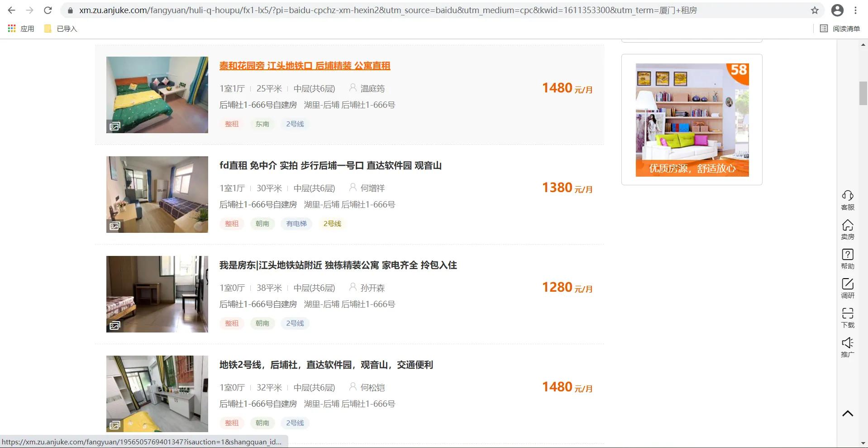
Task: Open the 应用 apps shortcut
Action: (21, 29)
